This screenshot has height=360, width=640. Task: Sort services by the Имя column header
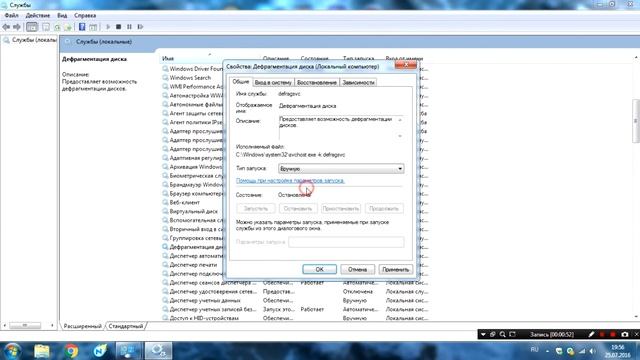click(168, 59)
